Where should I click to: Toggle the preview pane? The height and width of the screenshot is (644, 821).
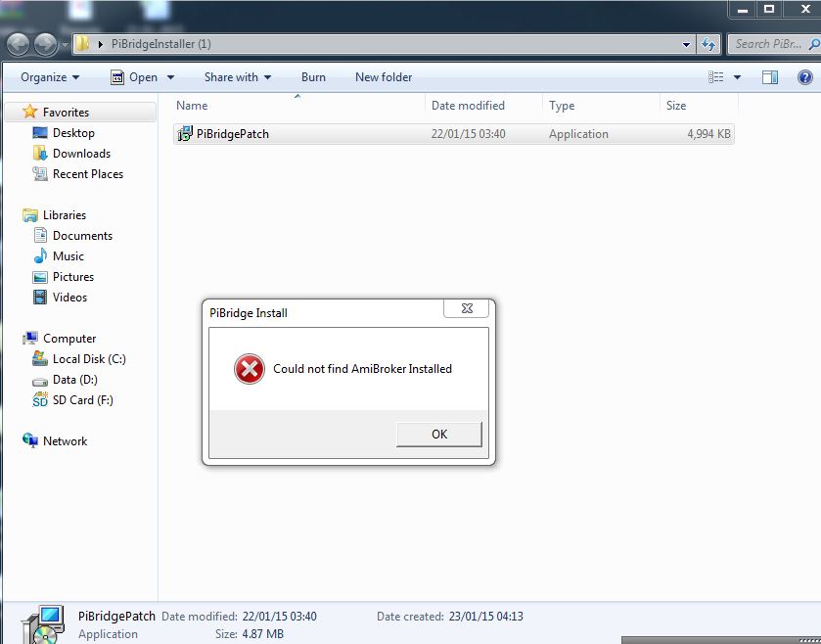(769, 77)
